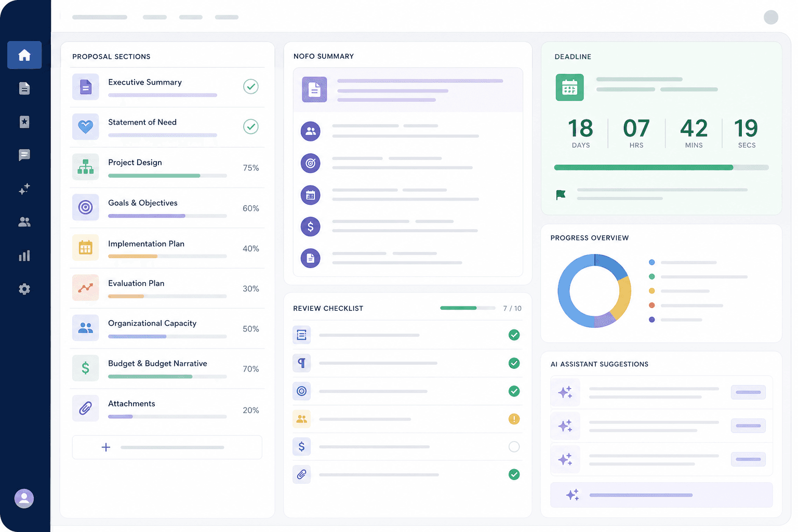Open the analytics bar chart icon in sidebar
798x532 pixels.
pyautogui.click(x=24, y=256)
